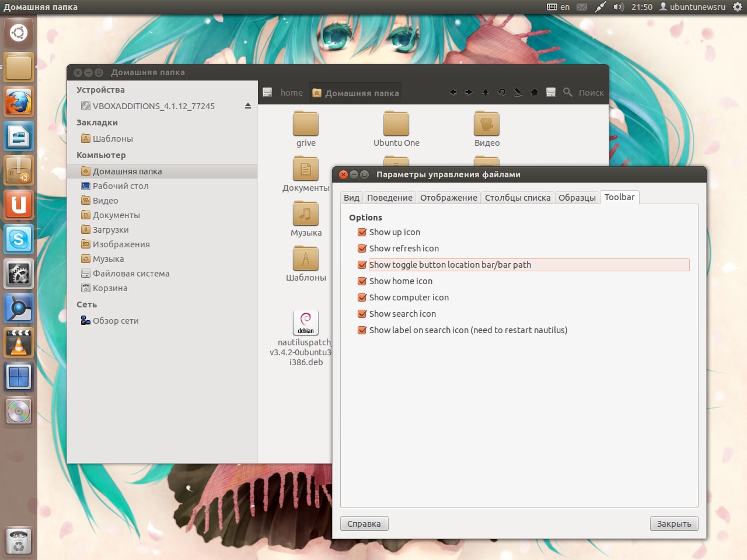The image size is (747, 560).
Task: Launch VLC media player from launcher
Action: [x=19, y=343]
